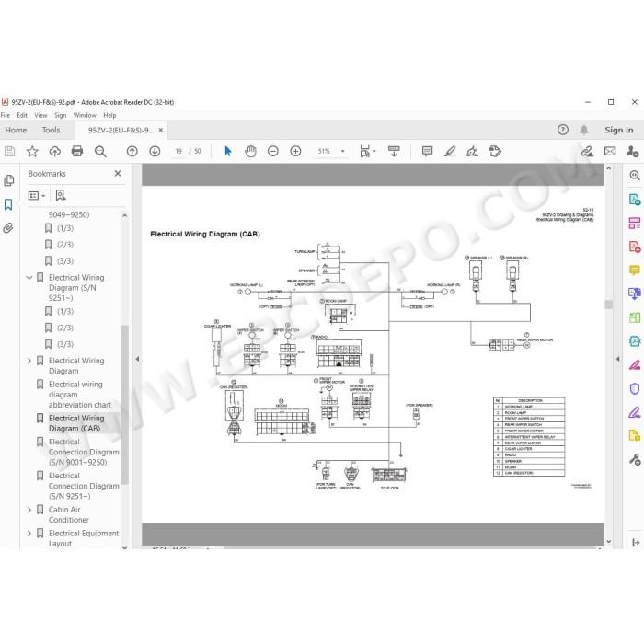Open the Comment tool in right pane
The height and width of the screenshot is (644, 644).
(x=635, y=270)
